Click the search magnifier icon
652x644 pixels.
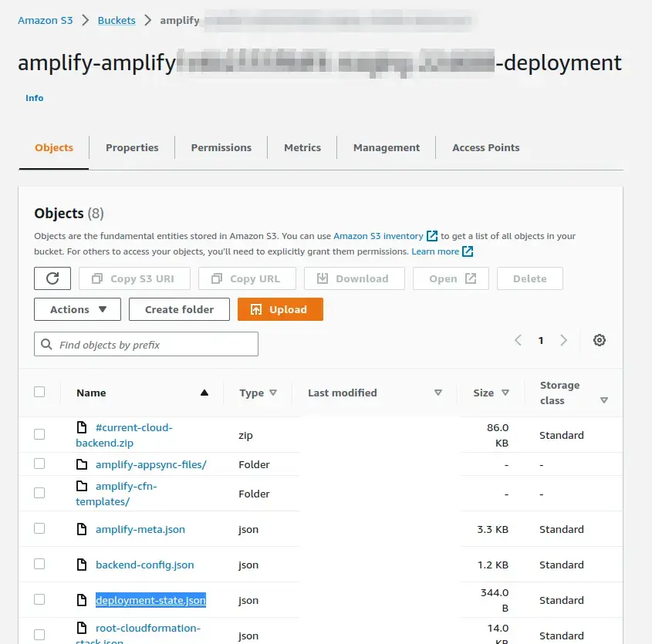click(x=46, y=344)
